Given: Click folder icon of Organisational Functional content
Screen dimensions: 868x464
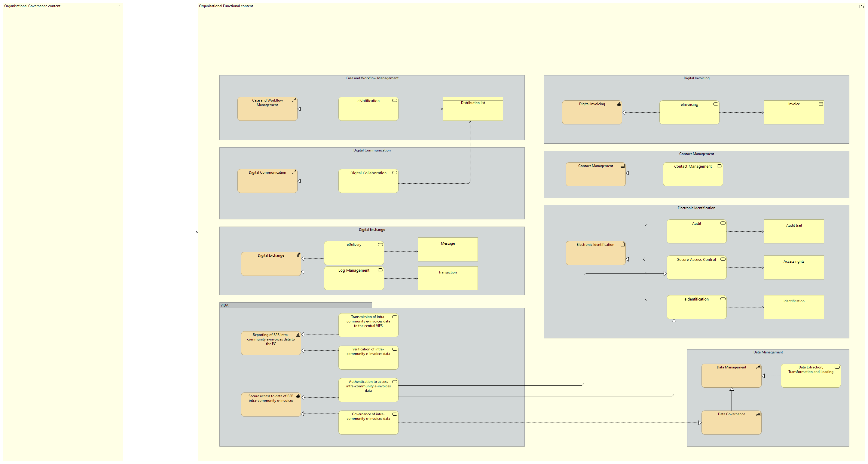Looking at the screenshot, I should pyautogui.click(x=861, y=6).
